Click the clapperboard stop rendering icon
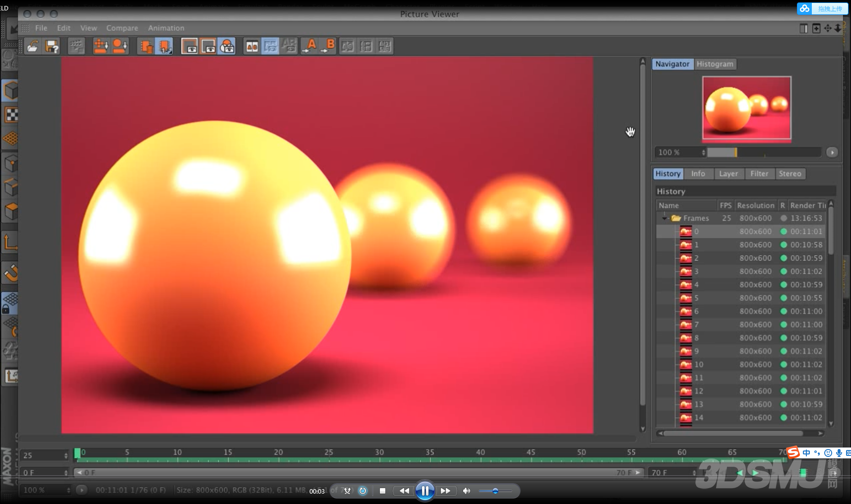Screen dimensions: 851x504 point(76,46)
